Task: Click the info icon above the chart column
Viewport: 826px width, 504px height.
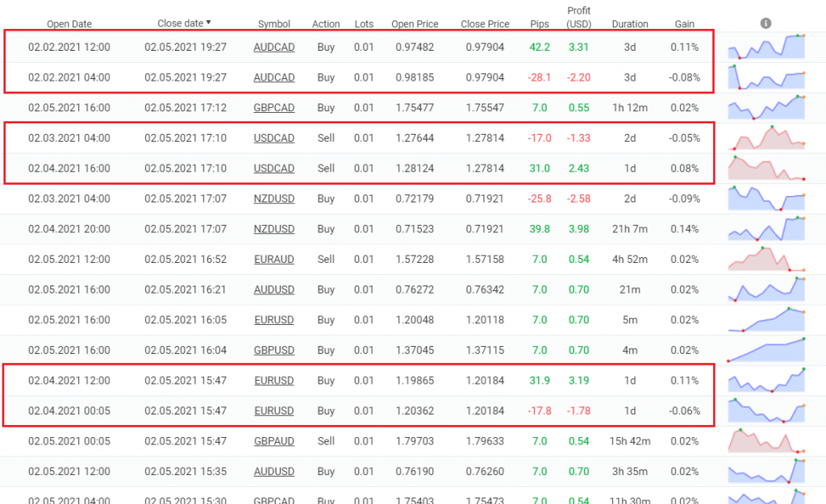Action: [766, 23]
